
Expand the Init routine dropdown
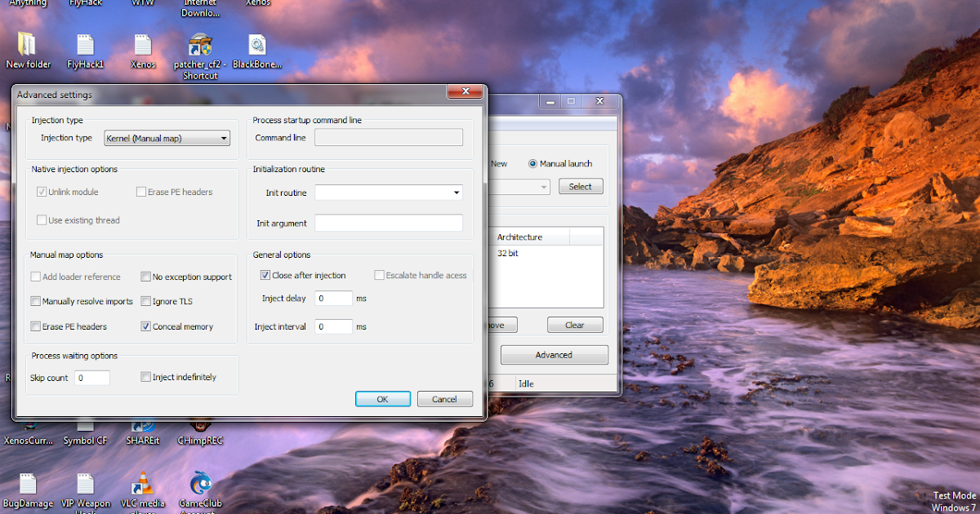click(x=455, y=193)
